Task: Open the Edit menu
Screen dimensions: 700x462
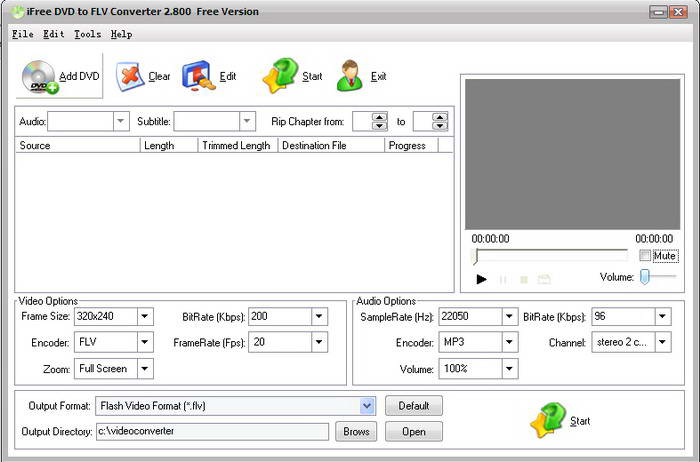Action: [x=54, y=34]
